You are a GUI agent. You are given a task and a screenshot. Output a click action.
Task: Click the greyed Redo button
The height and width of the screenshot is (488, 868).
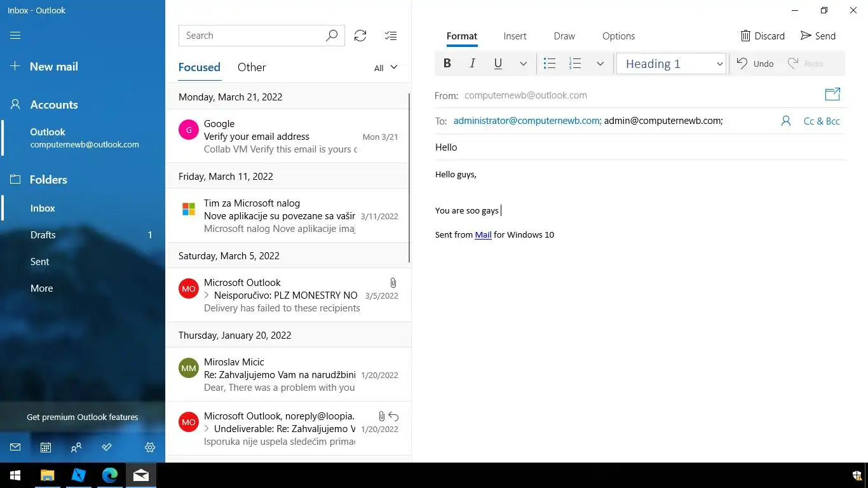coord(806,64)
